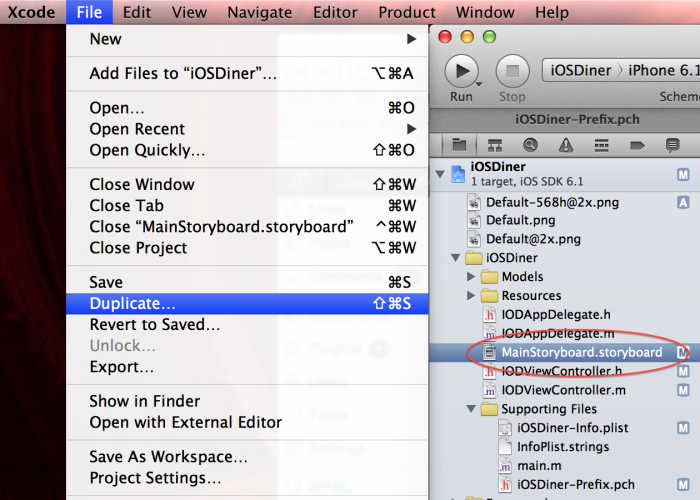Image resolution: width=700 pixels, height=500 pixels.
Task: Open the Run button's dropdown arrow
Action: pos(479,84)
